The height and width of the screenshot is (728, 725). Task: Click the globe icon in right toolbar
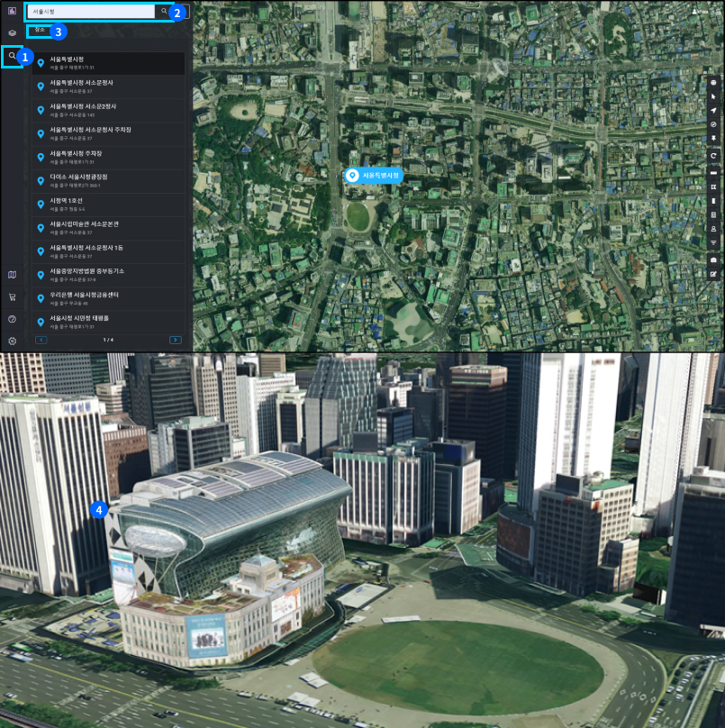pyautogui.click(x=713, y=82)
